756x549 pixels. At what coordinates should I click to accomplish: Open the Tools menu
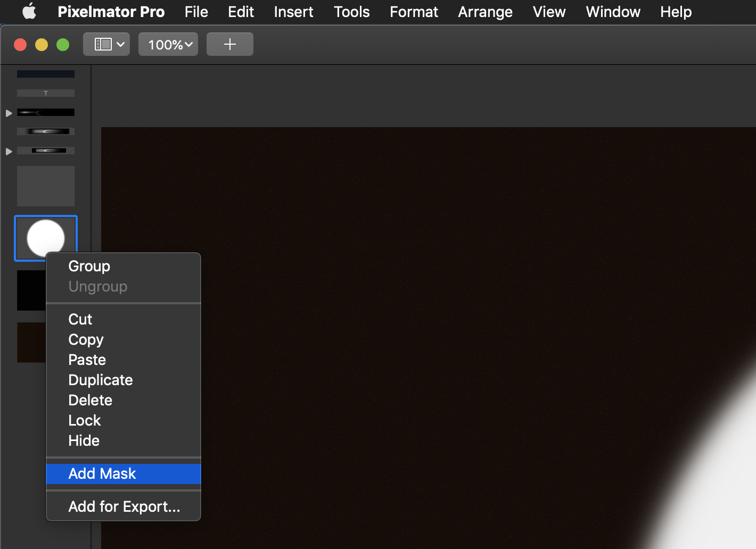click(351, 12)
